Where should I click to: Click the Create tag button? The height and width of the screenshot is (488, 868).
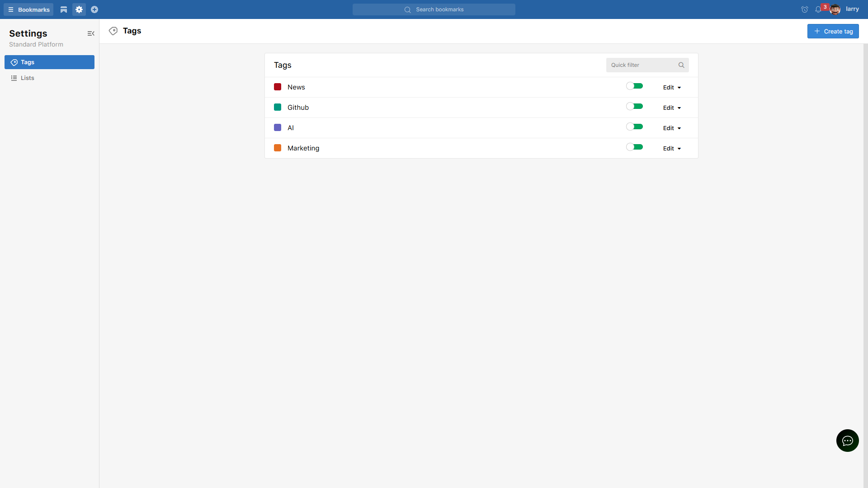(833, 31)
